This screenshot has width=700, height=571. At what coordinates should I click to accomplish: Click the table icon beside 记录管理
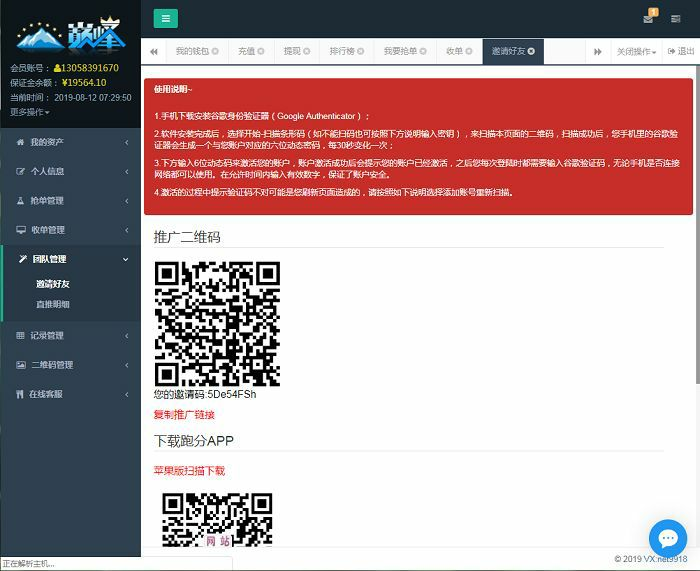click(x=20, y=335)
